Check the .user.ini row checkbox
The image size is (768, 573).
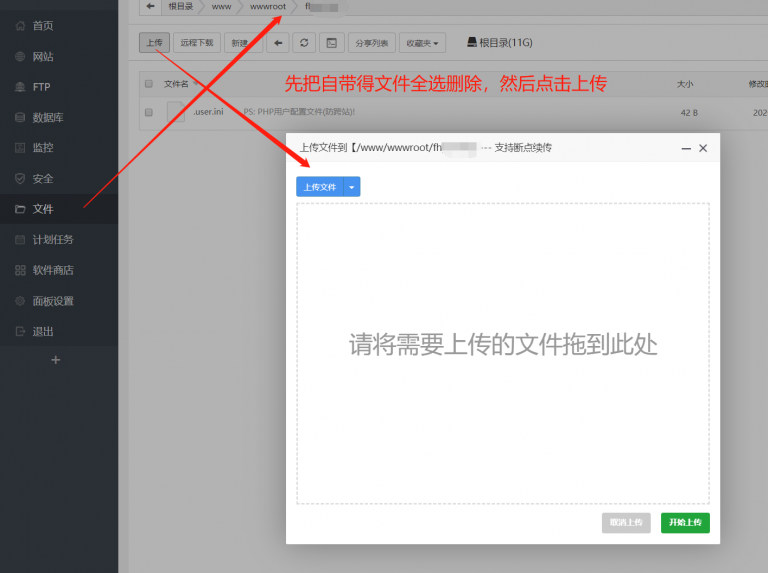tap(149, 112)
